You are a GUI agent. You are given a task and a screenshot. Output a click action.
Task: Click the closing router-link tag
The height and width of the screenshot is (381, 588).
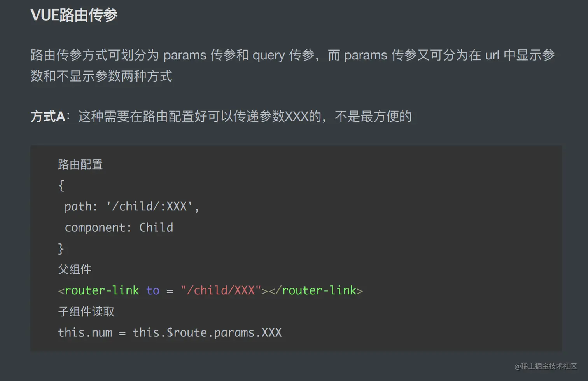(x=319, y=290)
